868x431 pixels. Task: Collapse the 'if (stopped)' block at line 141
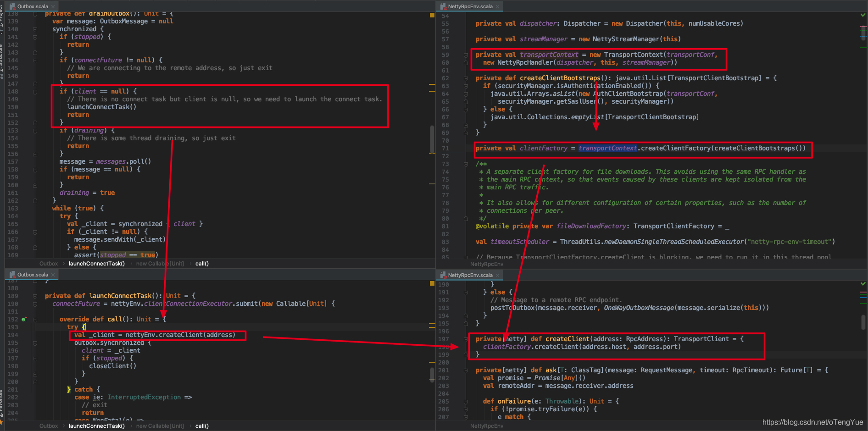(35, 37)
